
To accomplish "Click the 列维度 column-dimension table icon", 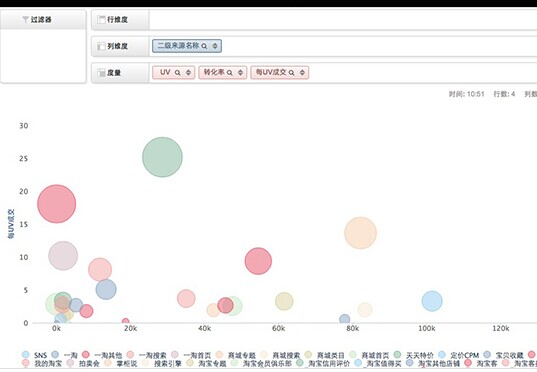I will tap(101, 46).
